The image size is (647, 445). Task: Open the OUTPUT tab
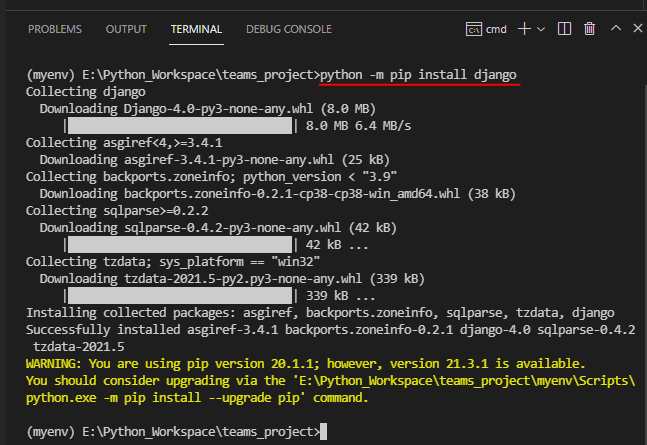[x=126, y=29]
